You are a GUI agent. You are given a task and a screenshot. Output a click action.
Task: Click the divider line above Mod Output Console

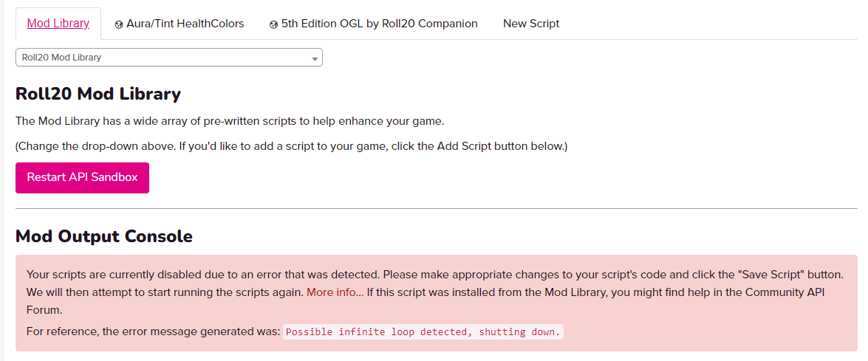pyautogui.click(x=436, y=209)
